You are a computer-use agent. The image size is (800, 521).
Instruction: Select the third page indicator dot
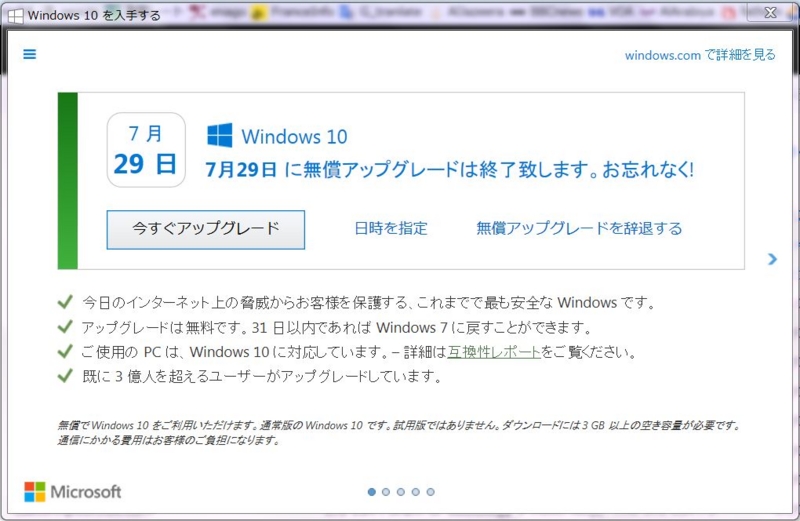[x=401, y=492]
